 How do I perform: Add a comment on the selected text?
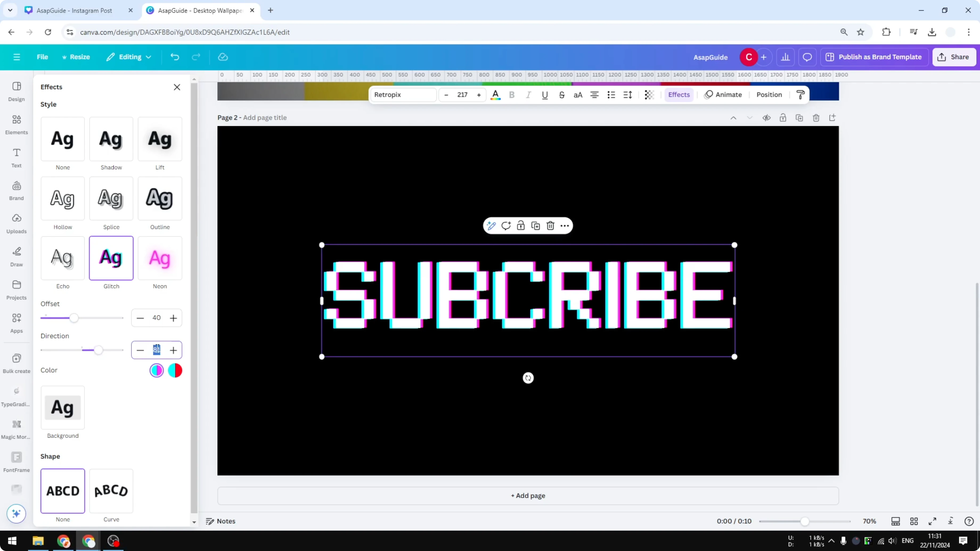pyautogui.click(x=506, y=225)
